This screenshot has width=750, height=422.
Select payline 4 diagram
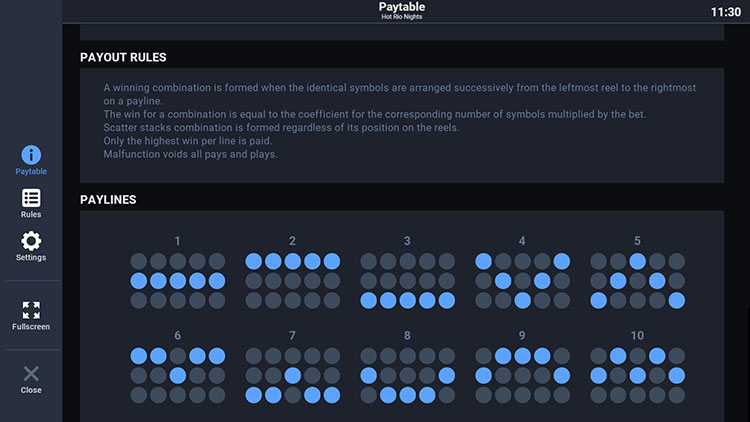(522, 280)
